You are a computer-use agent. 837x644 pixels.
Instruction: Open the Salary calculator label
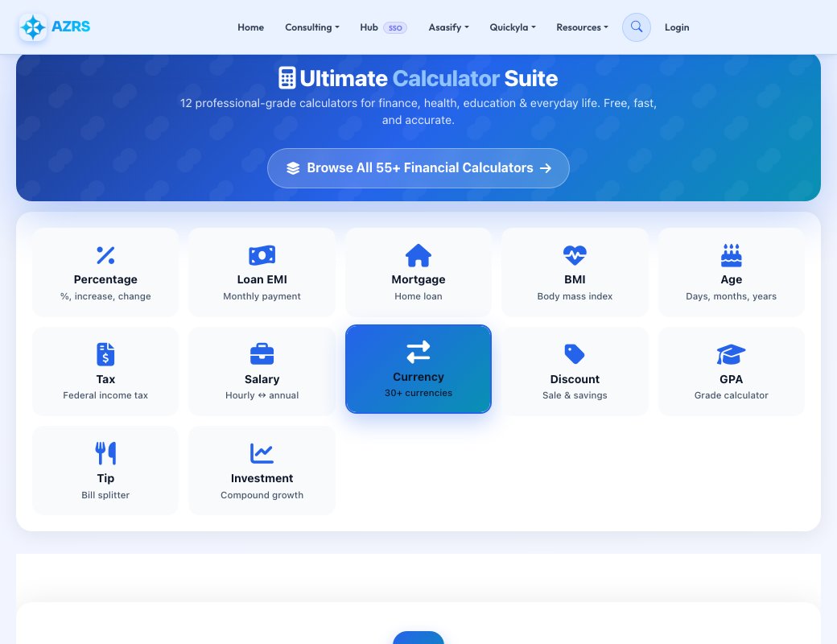click(x=262, y=379)
